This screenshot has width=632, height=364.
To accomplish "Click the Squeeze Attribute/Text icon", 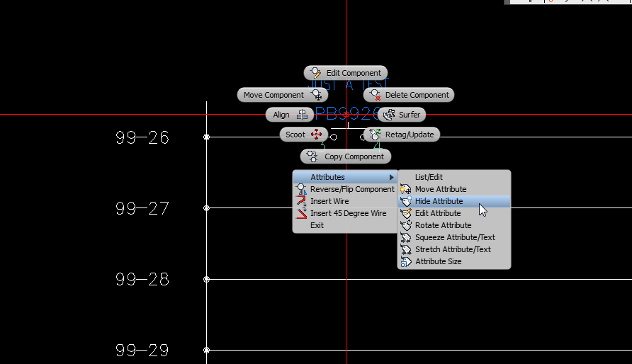I will (x=406, y=237).
